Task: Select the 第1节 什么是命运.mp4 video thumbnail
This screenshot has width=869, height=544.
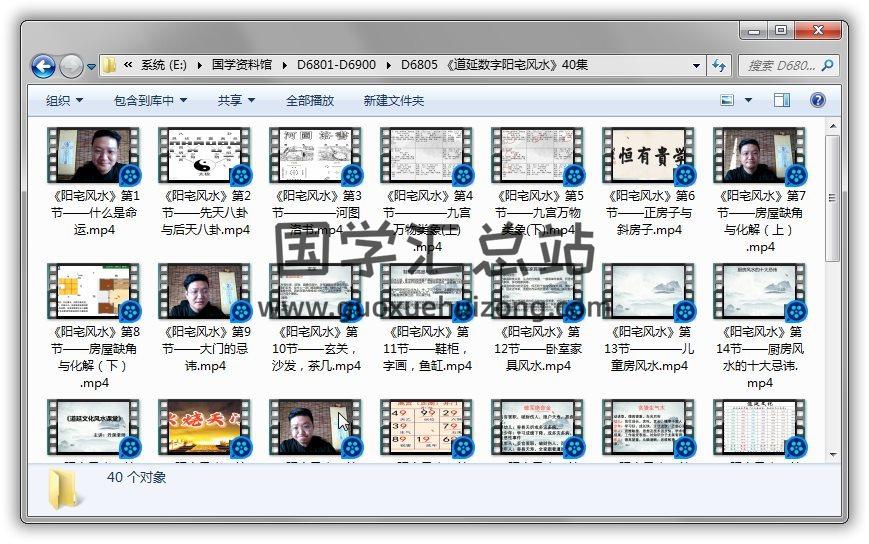Action: pyautogui.click(x=94, y=155)
